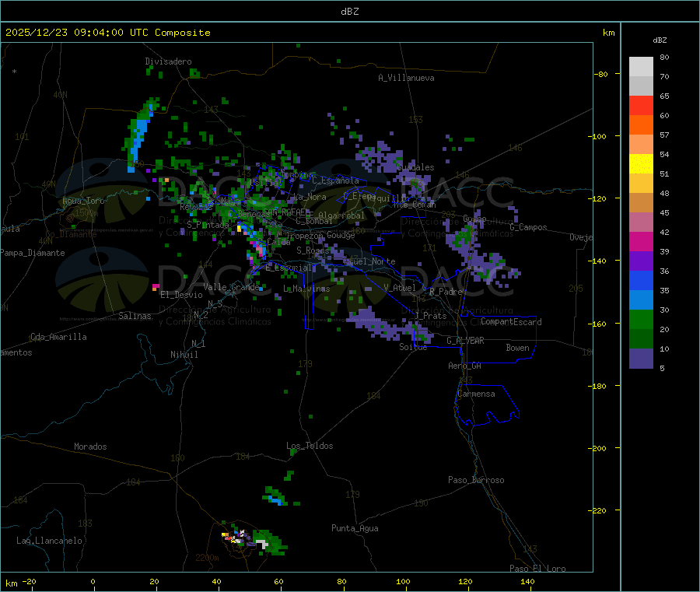
Task: Click the Valle_Grande label
Action: [231, 287]
